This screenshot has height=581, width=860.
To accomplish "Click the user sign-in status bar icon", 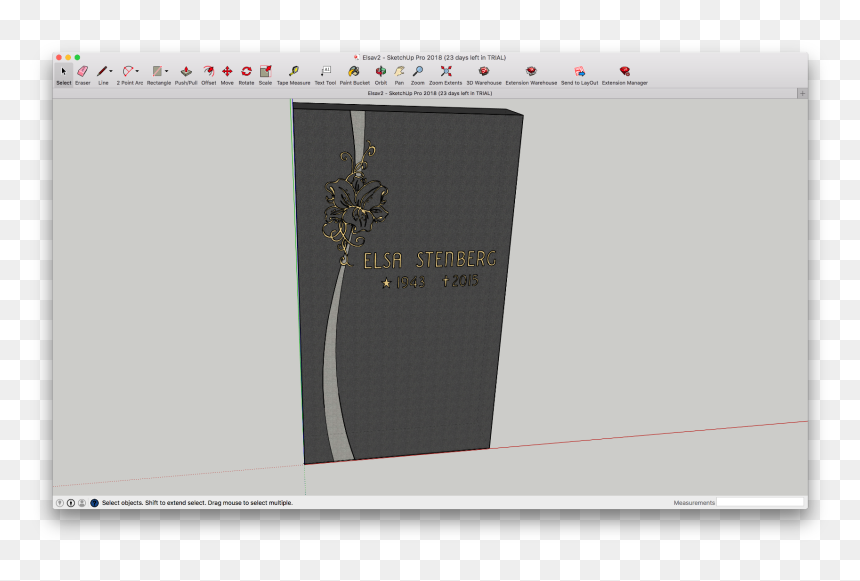I will (x=82, y=503).
